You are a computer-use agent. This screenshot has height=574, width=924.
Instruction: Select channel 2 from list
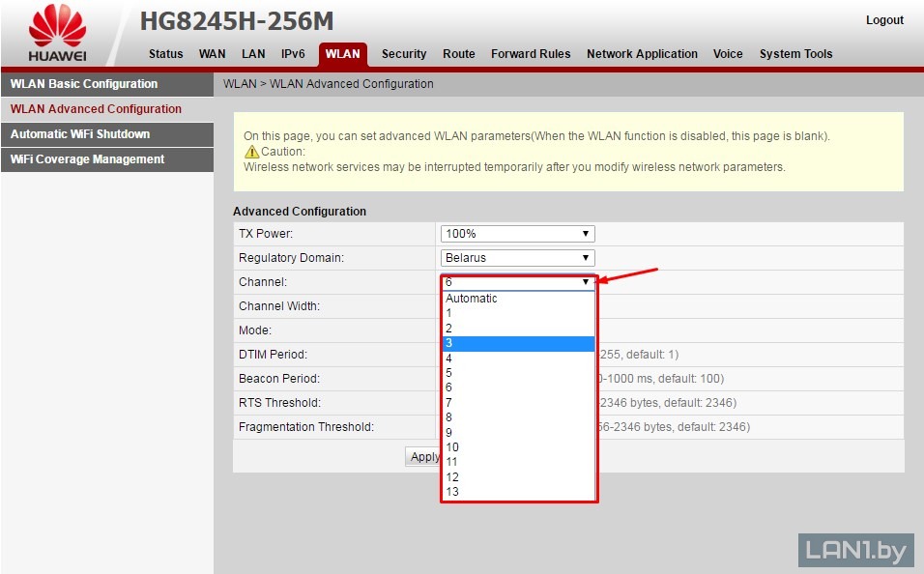tap(519, 329)
